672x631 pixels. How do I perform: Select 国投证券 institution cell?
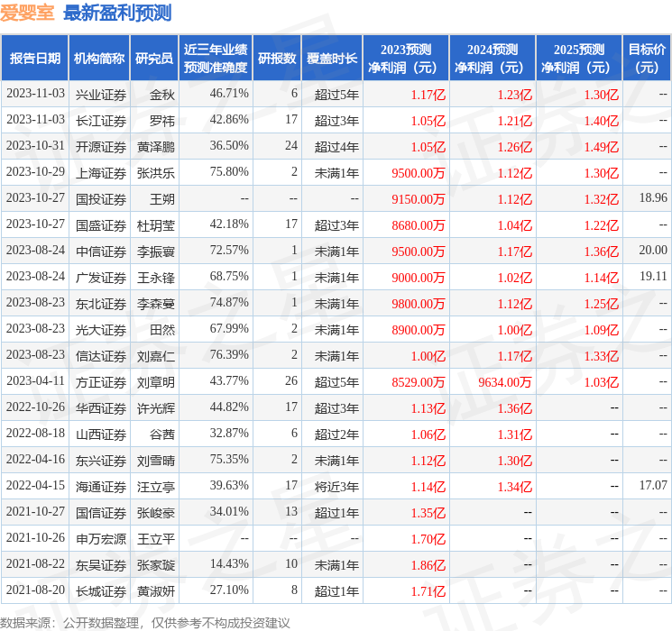(x=101, y=199)
